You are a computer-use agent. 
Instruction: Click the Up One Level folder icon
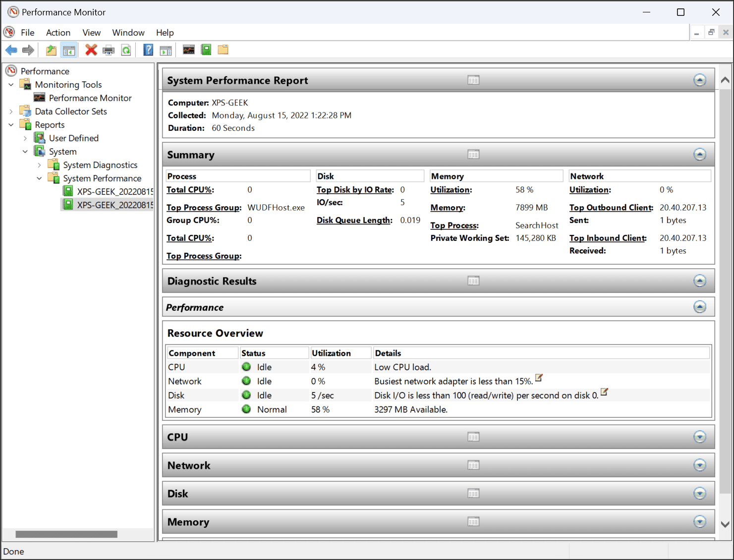(51, 50)
